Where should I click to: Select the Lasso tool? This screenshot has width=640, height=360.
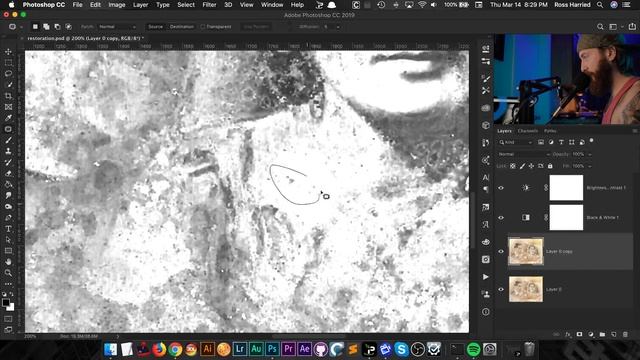[x=8, y=74]
